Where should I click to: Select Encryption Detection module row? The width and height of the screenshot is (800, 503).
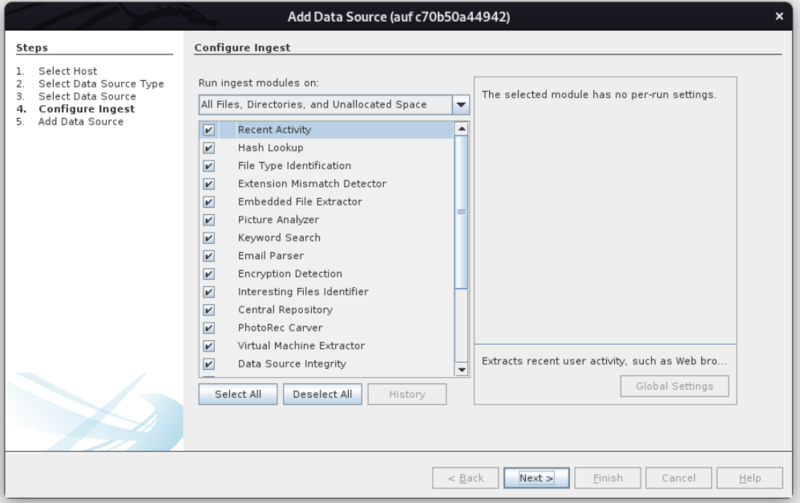click(x=289, y=274)
